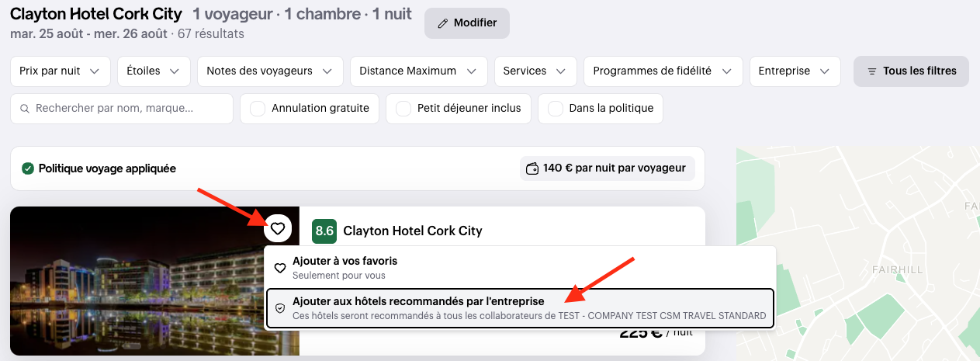
Task: Click the magnifier icon in hotel search box
Action: [x=25, y=109]
